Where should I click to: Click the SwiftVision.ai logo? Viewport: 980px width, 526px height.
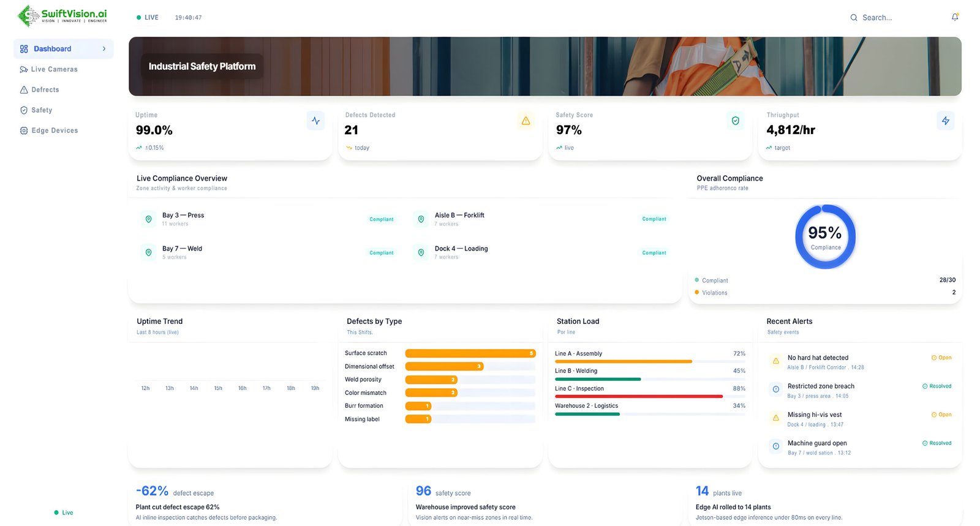pyautogui.click(x=62, y=16)
